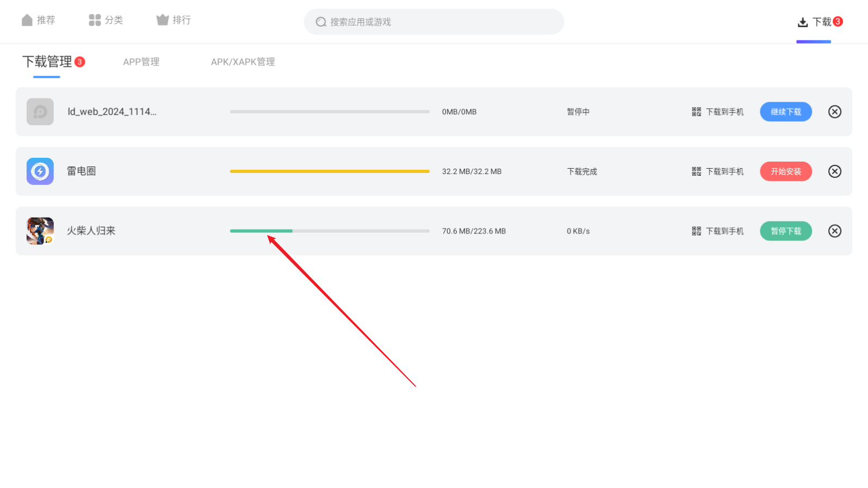The width and height of the screenshot is (868, 488).
Task: Open the 推荐 home tab
Action: coord(39,20)
